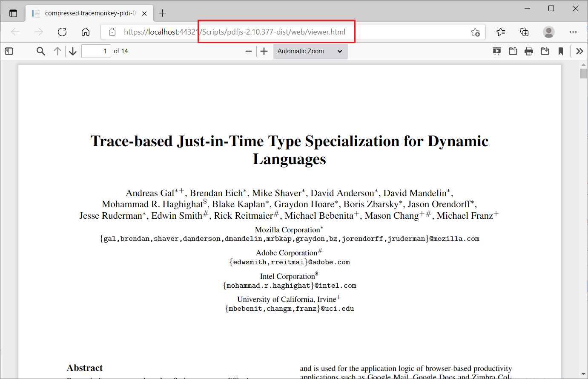Zoom into the PDF page
The height and width of the screenshot is (379, 588).
264,51
